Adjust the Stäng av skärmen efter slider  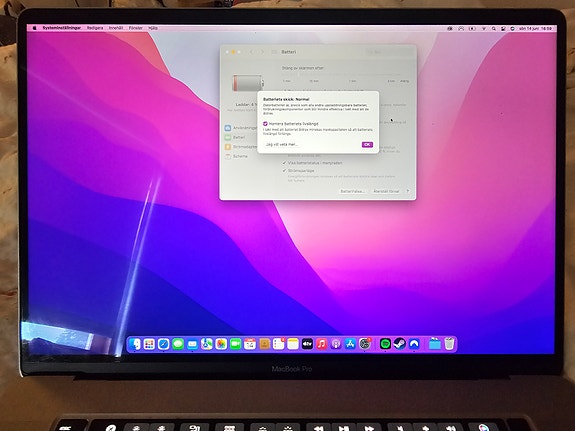click(345, 75)
